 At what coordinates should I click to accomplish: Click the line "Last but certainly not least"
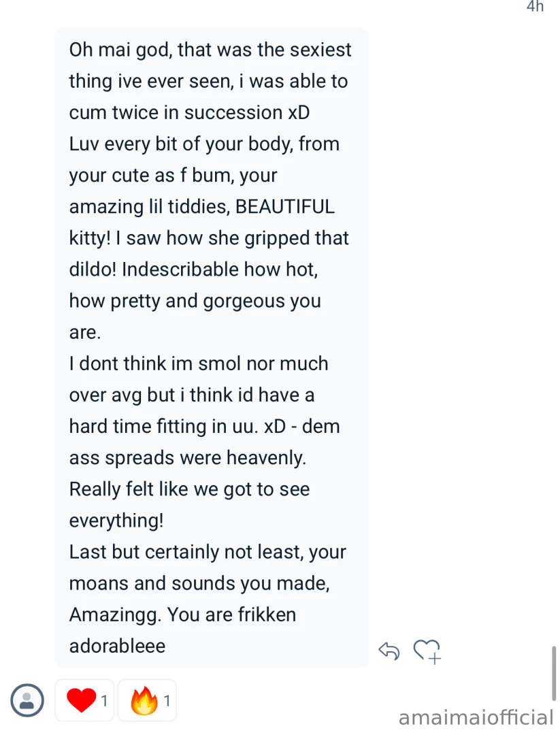(x=208, y=552)
